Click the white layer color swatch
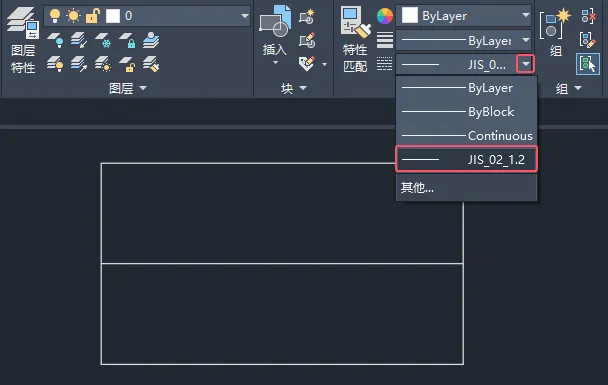This screenshot has height=385, width=608. pyautogui.click(x=113, y=16)
